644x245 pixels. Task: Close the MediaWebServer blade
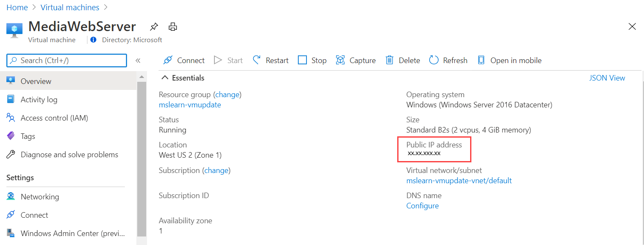632,26
